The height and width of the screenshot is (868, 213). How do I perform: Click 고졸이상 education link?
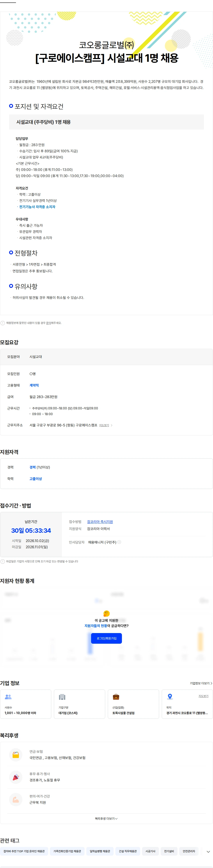click(35, 479)
